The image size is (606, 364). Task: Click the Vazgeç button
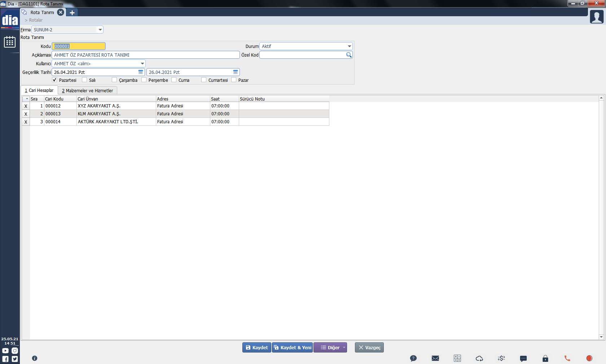coord(369,347)
